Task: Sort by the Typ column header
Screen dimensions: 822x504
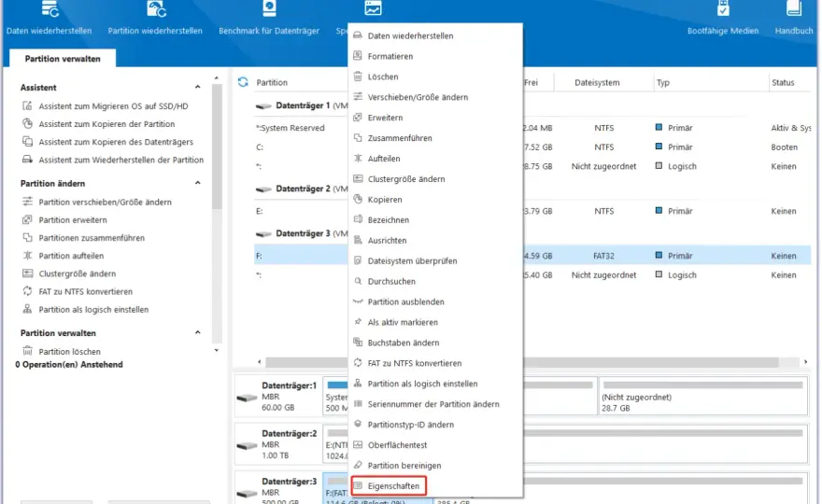Action: tap(663, 82)
